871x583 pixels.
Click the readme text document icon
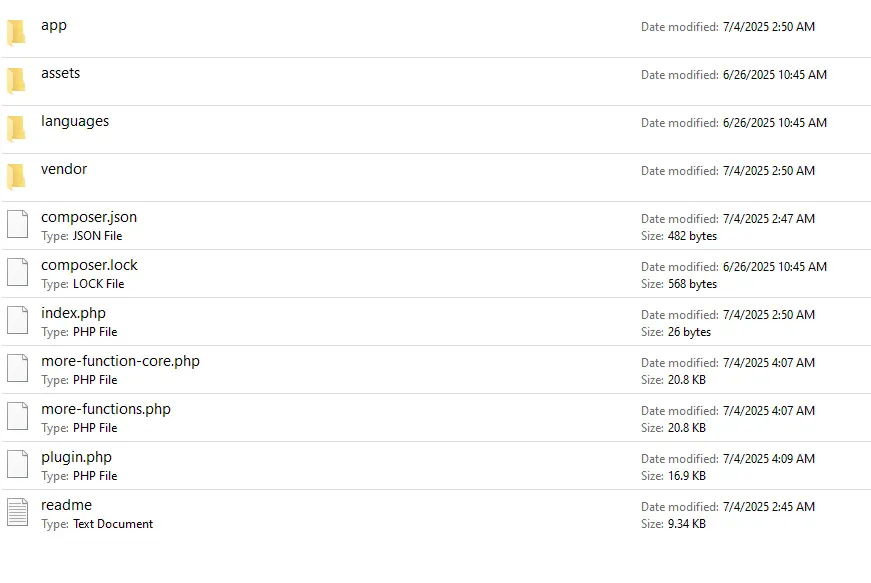pos(17,512)
